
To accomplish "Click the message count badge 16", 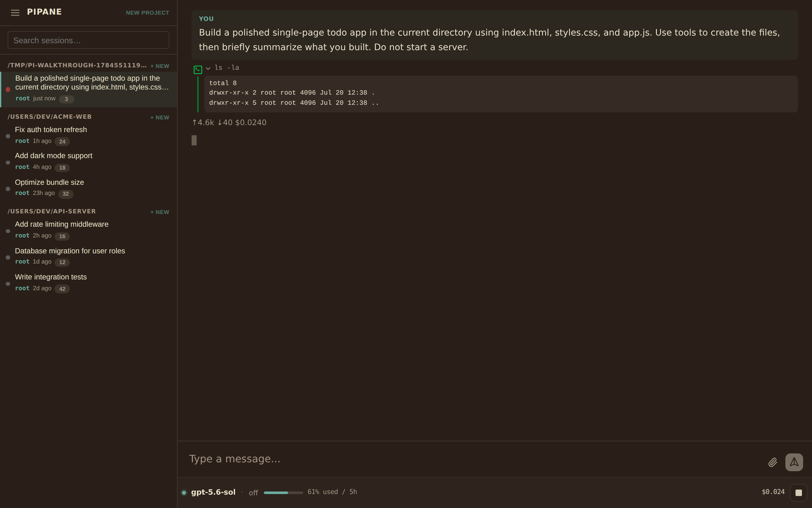I will click(x=62, y=236).
